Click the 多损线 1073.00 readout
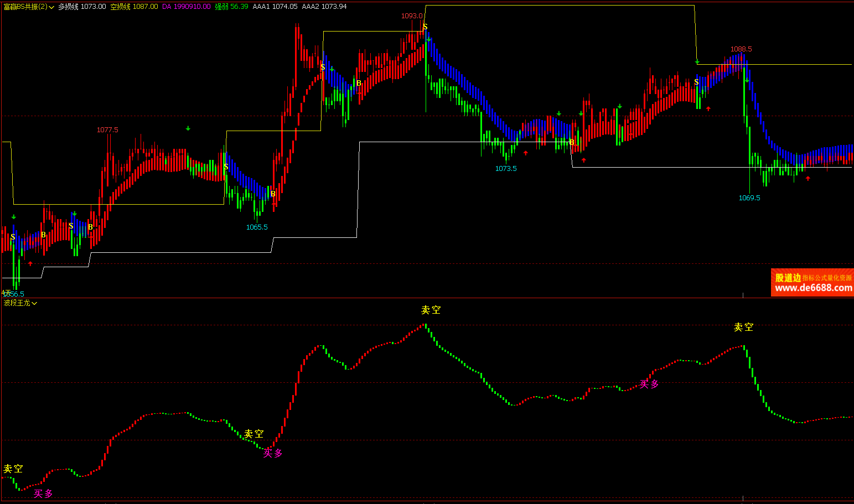The image size is (854, 504). [82, 7]
